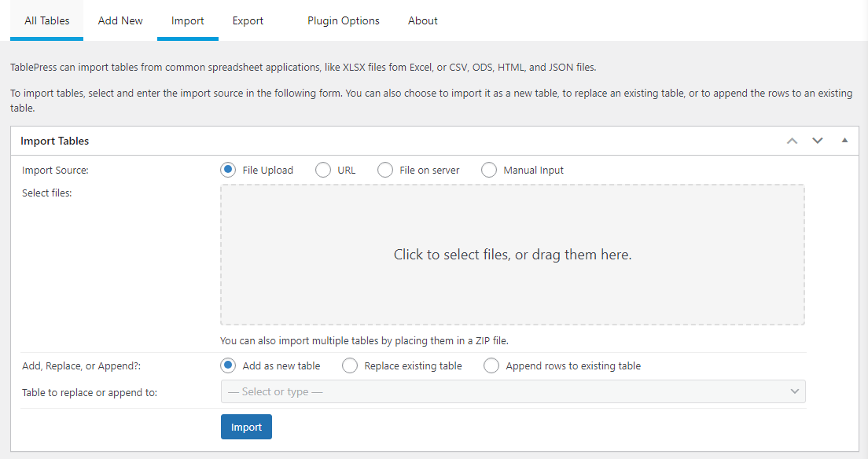
Task: Select the Import tab
Action: 188,20
